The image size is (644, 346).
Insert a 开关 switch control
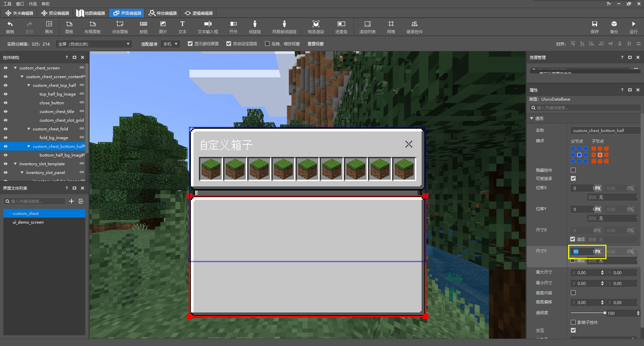233,27
